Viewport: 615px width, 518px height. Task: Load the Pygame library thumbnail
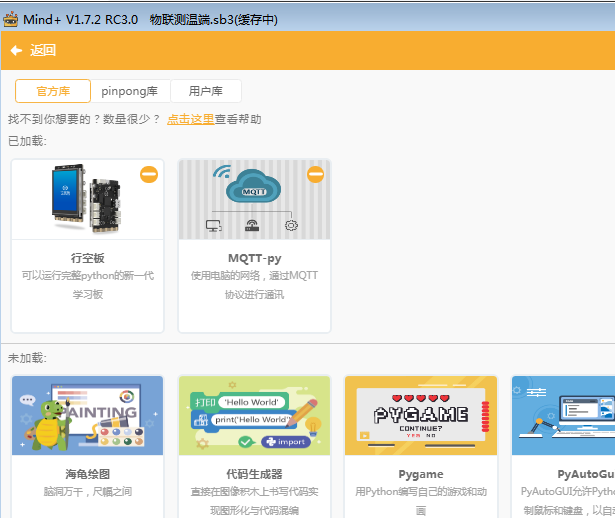pos(421,415)
